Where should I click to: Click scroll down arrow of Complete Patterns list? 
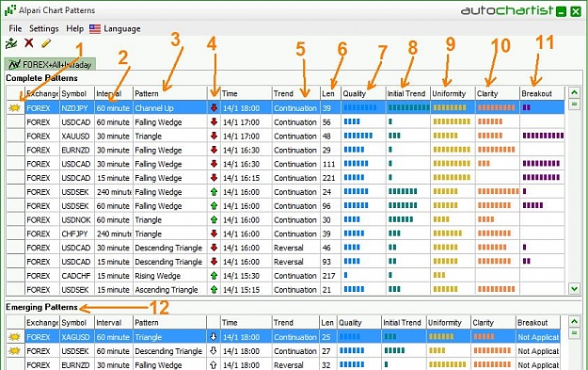(x=574, y=289)
